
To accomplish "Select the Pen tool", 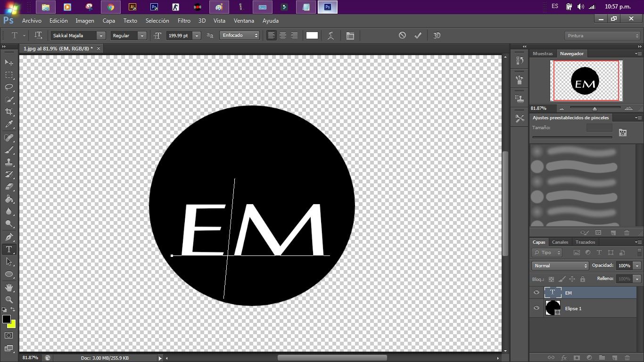I will point(9,237).
